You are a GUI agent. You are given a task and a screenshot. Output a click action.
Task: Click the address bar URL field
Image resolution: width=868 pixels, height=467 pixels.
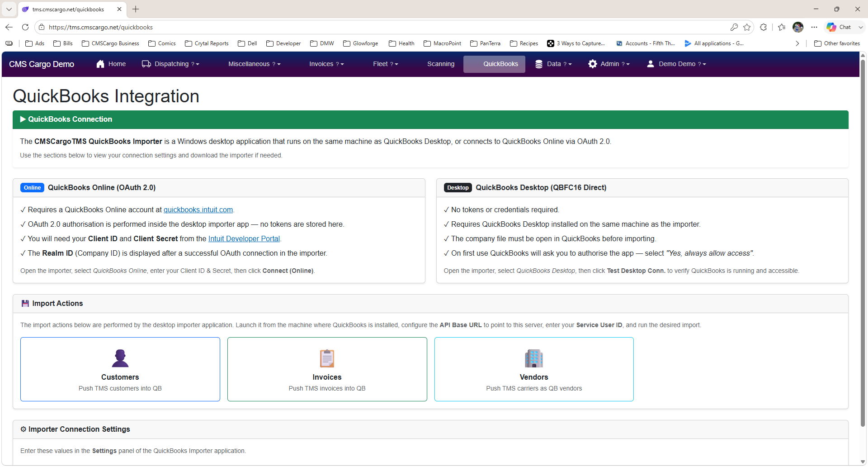384,27
